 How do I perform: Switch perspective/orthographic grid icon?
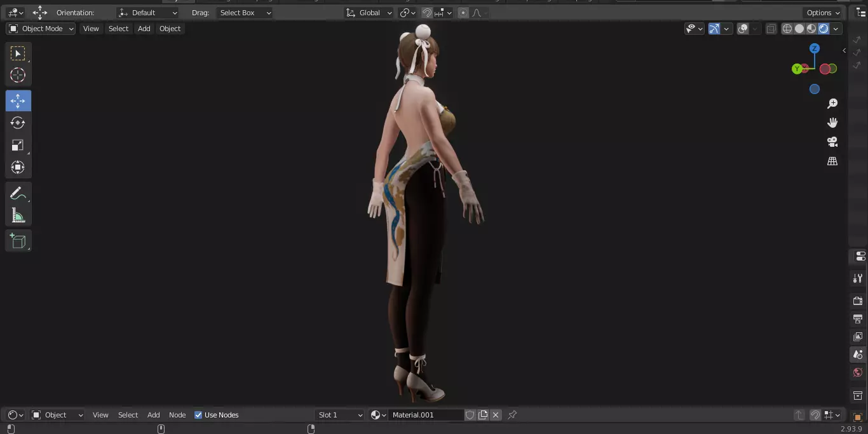(832, 161)
